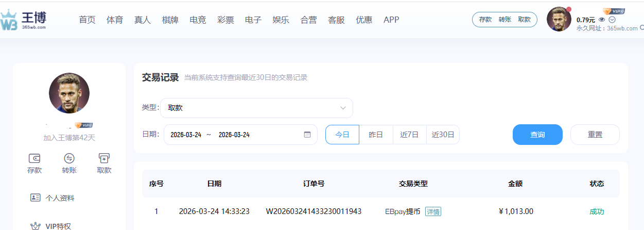The width and height of the screenshot is (644, 230).
Task: Open 详情 link for the EBpay提币 record
Action: coord(433,211)
